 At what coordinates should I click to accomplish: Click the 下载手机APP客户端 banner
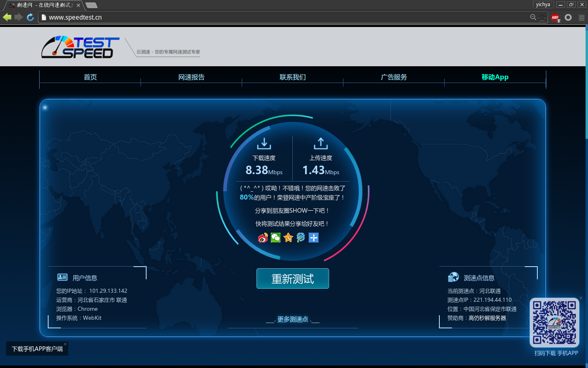37,349
